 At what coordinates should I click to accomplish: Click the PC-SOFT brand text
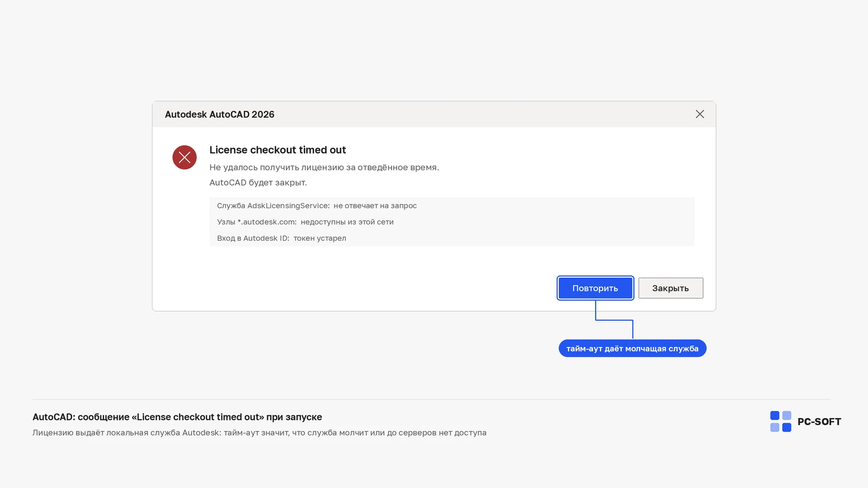coord(819,422)
